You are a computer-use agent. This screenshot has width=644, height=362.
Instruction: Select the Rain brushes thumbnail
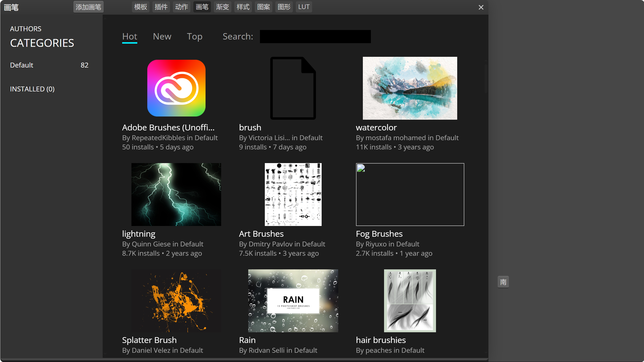pos(293,301)
